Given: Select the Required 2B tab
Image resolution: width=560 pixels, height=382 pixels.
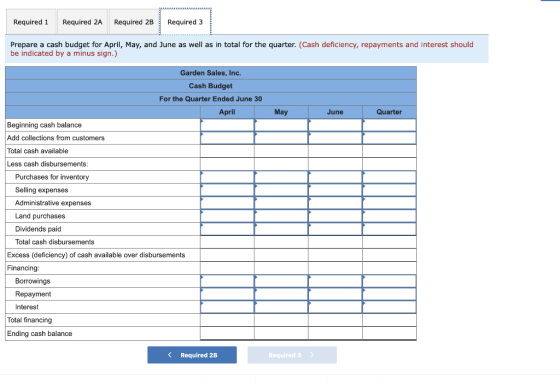Looking at the screenshot, I should pyautogui.click(x=134, y=22).
